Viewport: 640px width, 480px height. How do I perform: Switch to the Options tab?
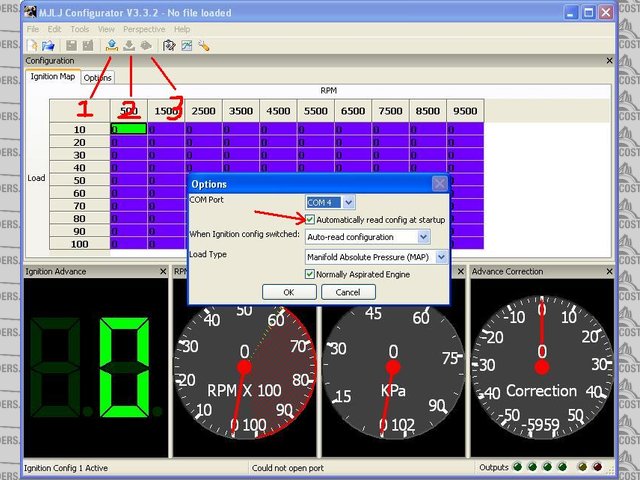pos(97,77)
